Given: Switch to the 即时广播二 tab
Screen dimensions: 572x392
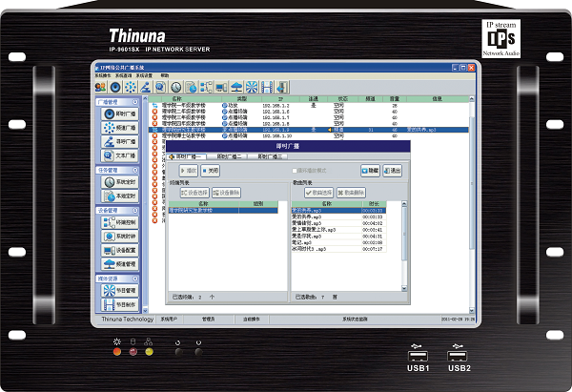Looking at the screenshot, I should coord(231,155).
